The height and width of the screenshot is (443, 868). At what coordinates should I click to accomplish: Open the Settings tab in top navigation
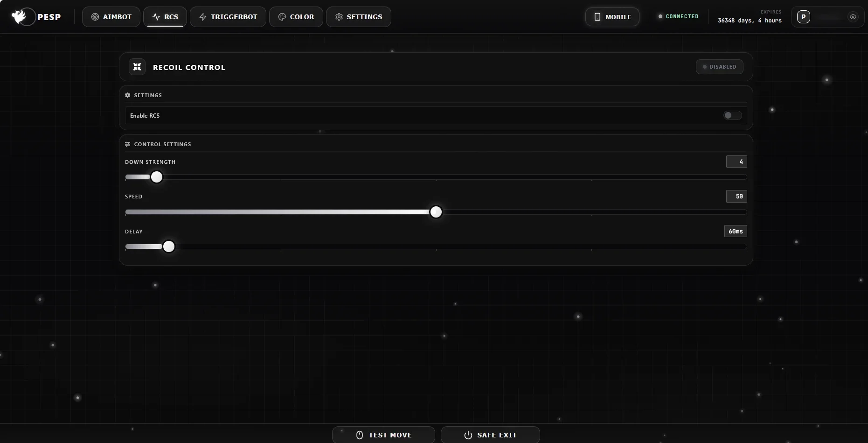pos(359,17)
